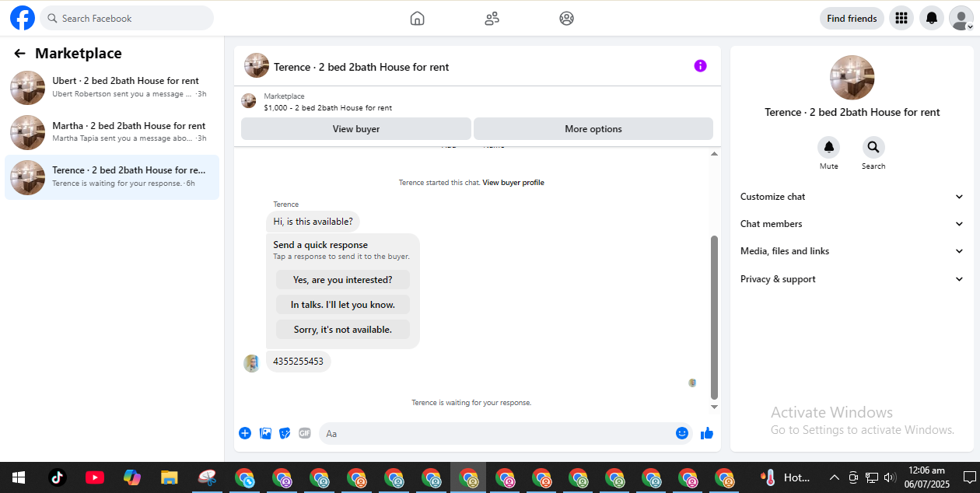This screenshot has height=493, width=980.
Task: Expand Chat members section
Action: point(852,224)
